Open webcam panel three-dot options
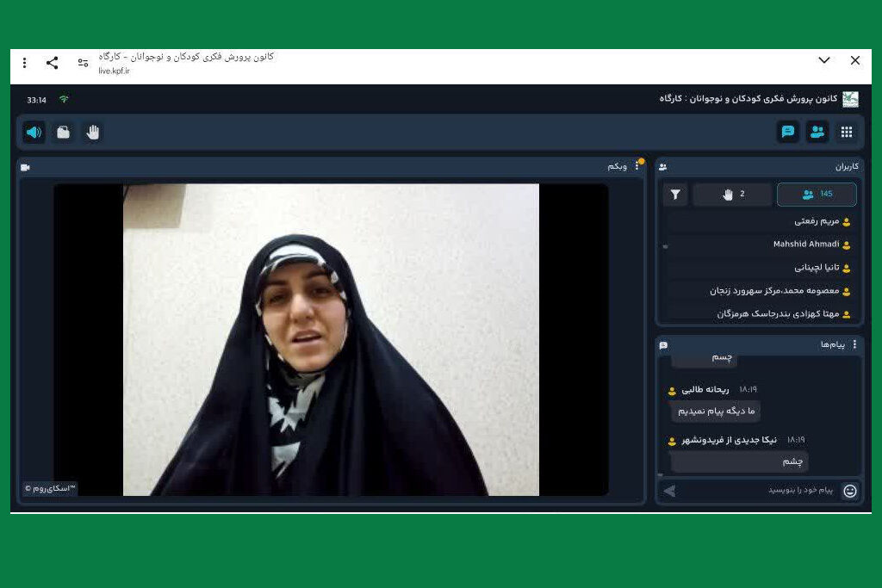This screenshot has width=882, height=588. click(637, 166)
